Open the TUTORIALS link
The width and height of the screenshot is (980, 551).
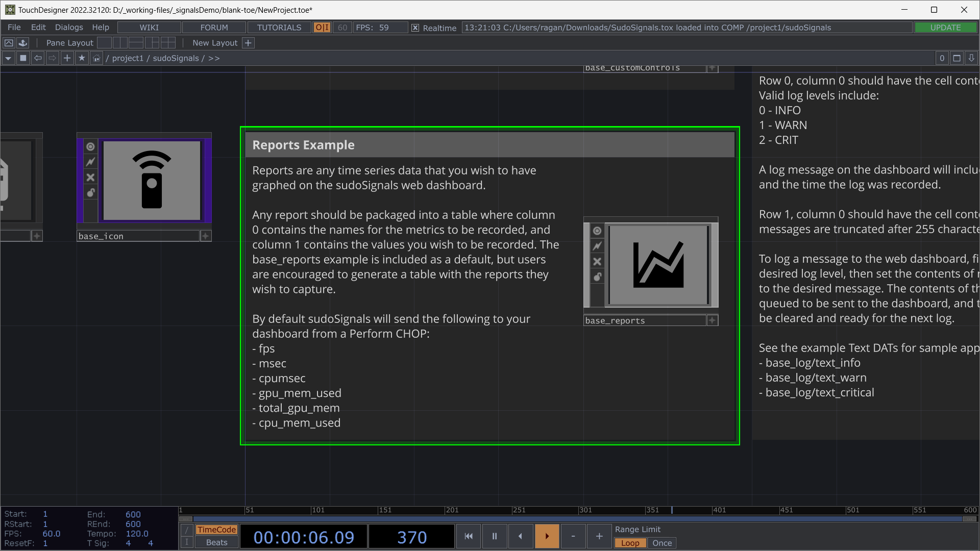click(279, 28)
